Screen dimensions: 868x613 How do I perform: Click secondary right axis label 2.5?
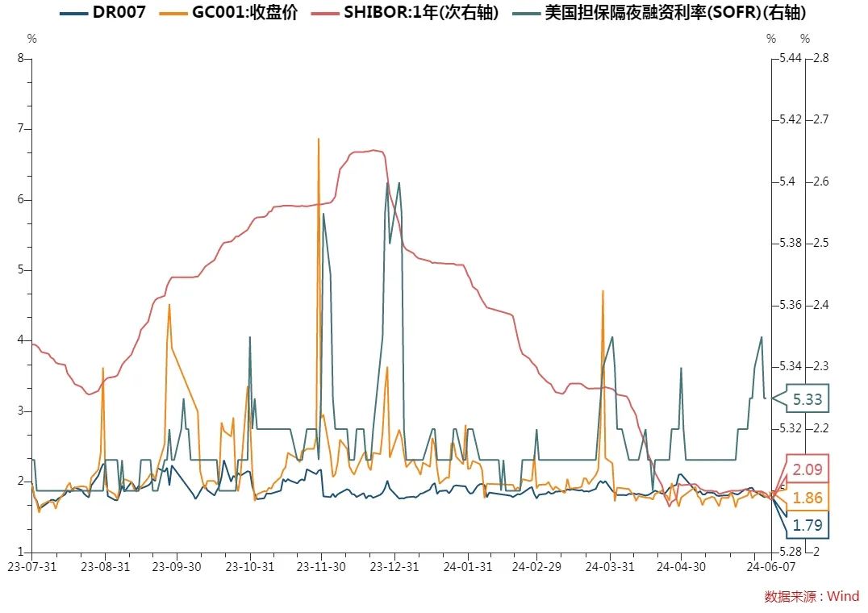pyautogui.click(x=821, y=243)
